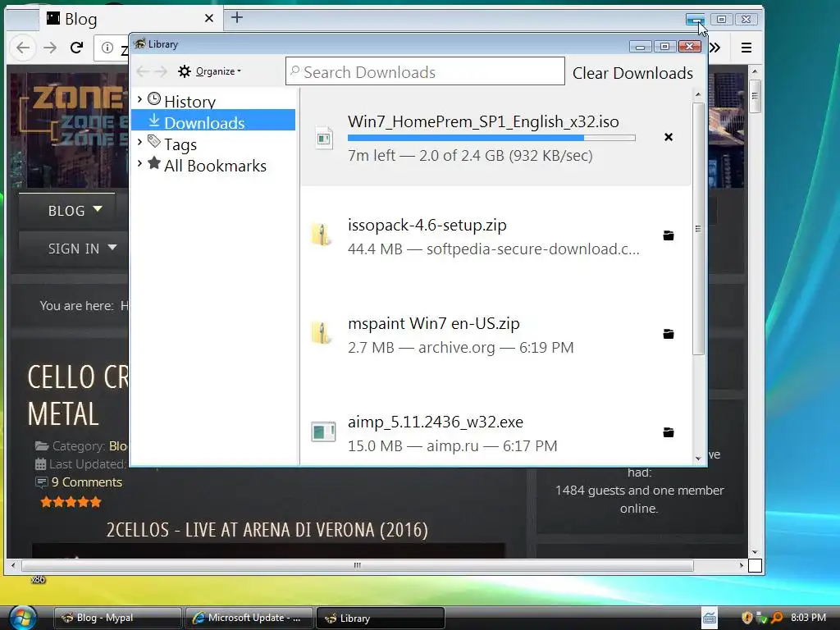Reload the page in Mypal browser
This screenshot has width=840, height=630.
click(76, 48)
